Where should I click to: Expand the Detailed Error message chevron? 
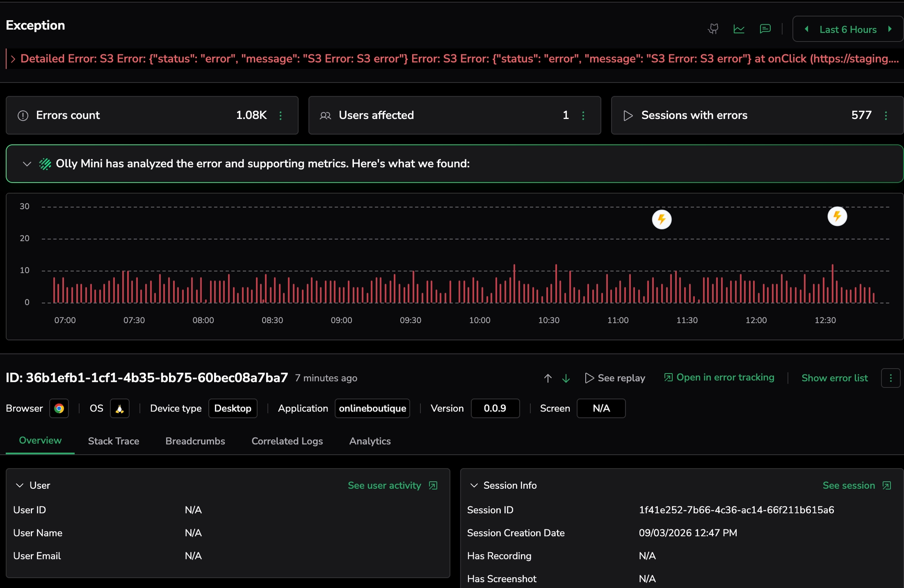pyautogui.click(x=13, y=59)
